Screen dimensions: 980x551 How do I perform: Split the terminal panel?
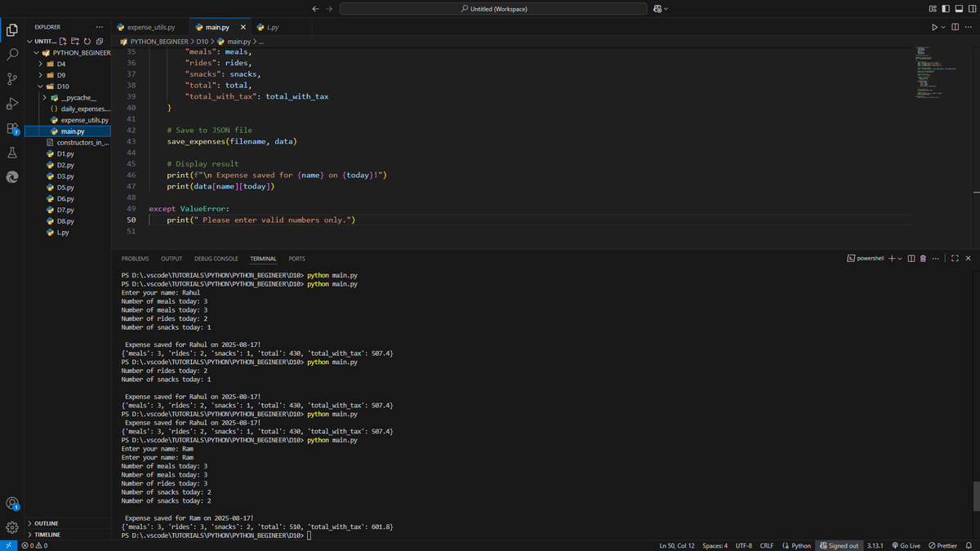point(911,259)
